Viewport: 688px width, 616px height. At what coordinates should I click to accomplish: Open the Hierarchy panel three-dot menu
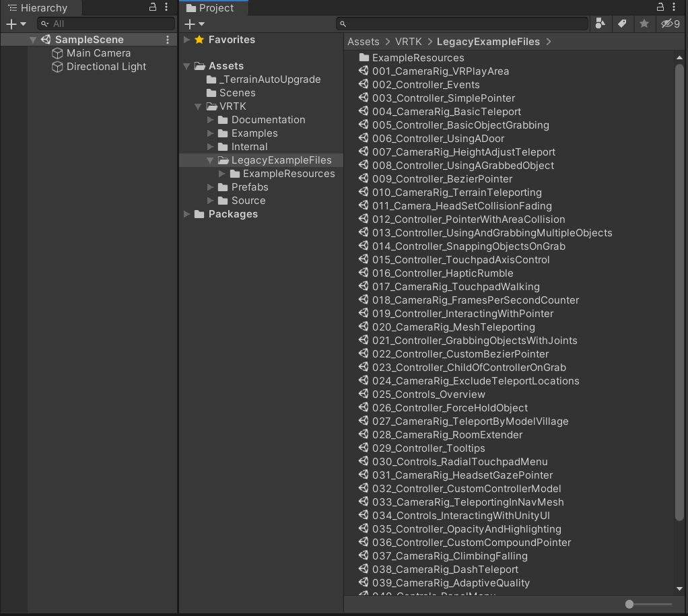pyautogui.click(x=166, y=7)
